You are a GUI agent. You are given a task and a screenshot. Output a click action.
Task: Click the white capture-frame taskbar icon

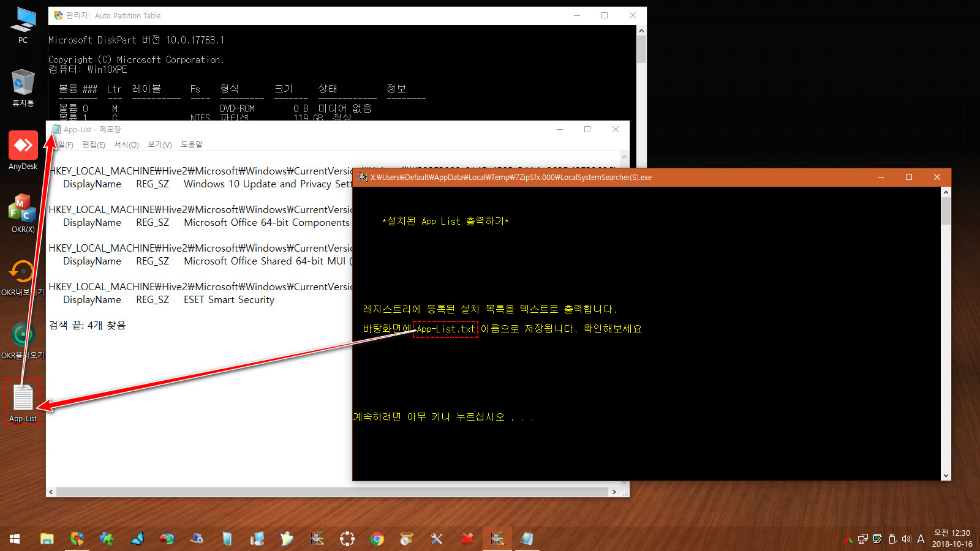tap(347, 539)
